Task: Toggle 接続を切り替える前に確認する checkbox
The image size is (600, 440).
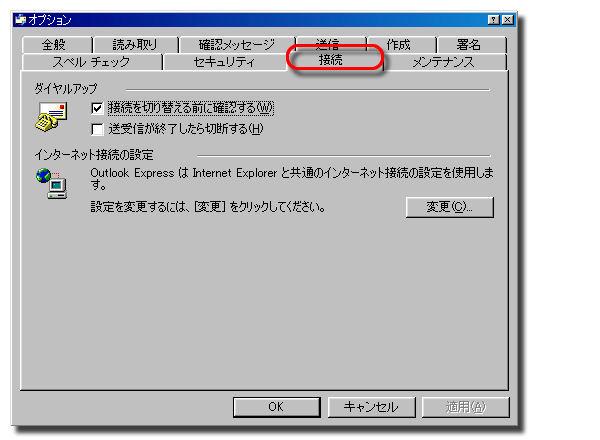Action: 97,108
